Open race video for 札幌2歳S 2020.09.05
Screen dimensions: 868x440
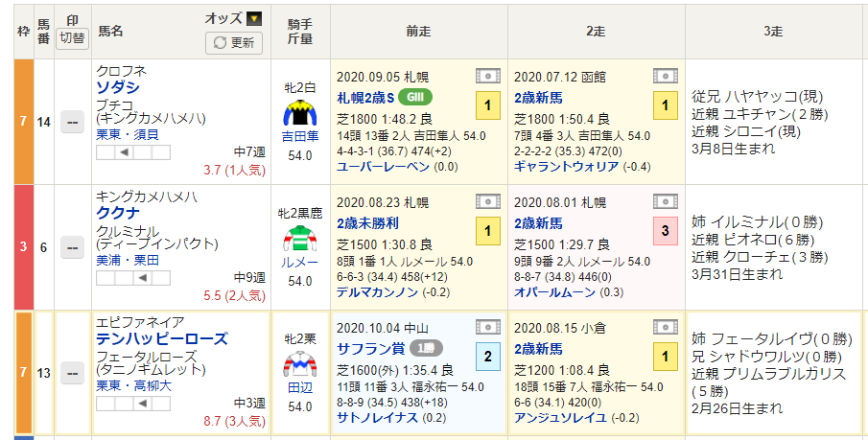coord(487,76)
